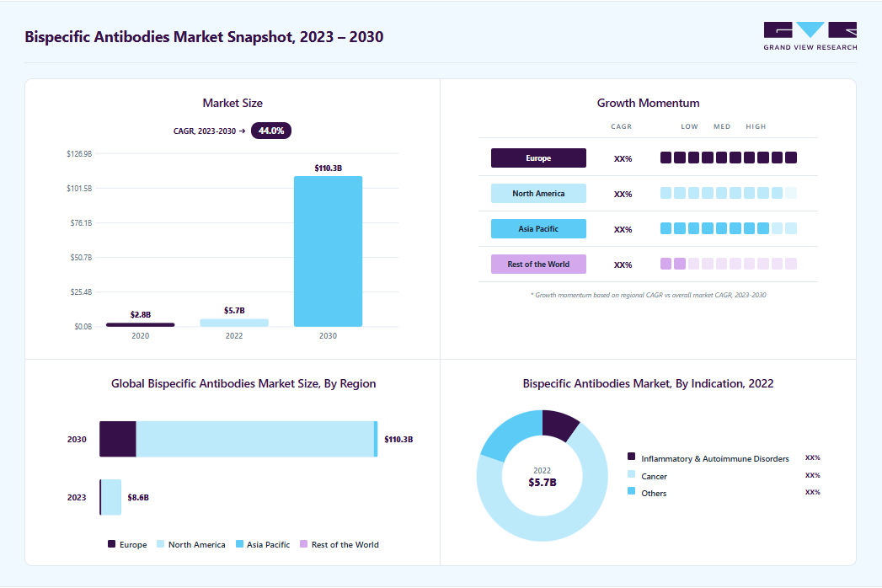
Task: Click the Others legend swatch
Action: pyautogui.click(x=631, y=490)
